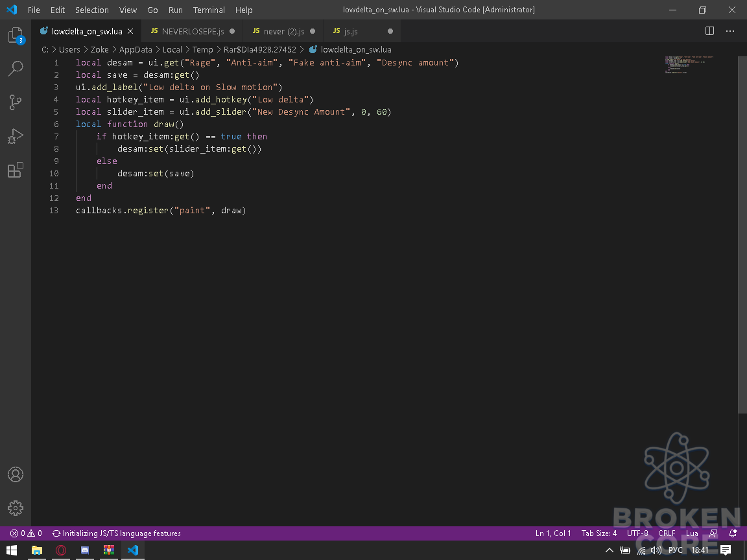The height and width of the screenshot is (560, 747).
Task: Open the notifications bell in status bar
Action: (x=733, y=533)
